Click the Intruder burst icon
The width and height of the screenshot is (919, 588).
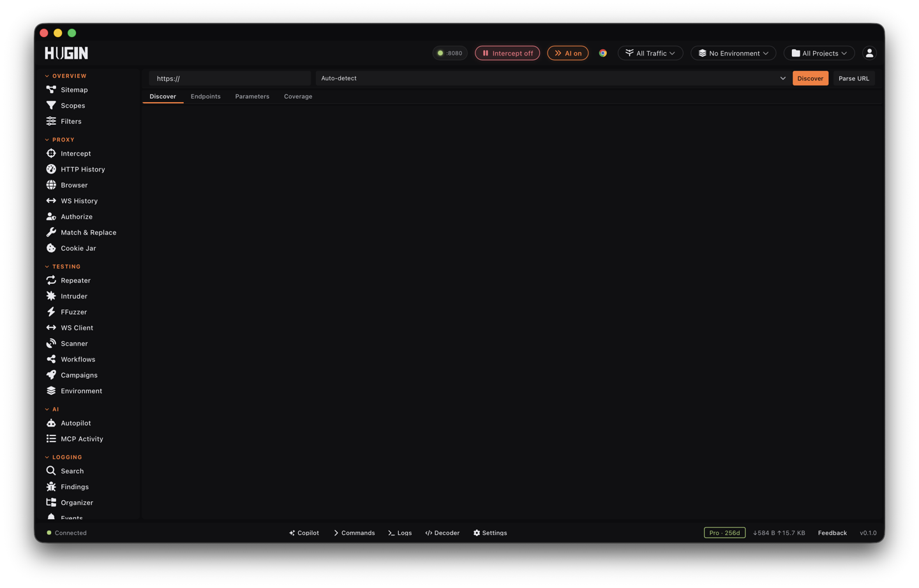[51, 296]
